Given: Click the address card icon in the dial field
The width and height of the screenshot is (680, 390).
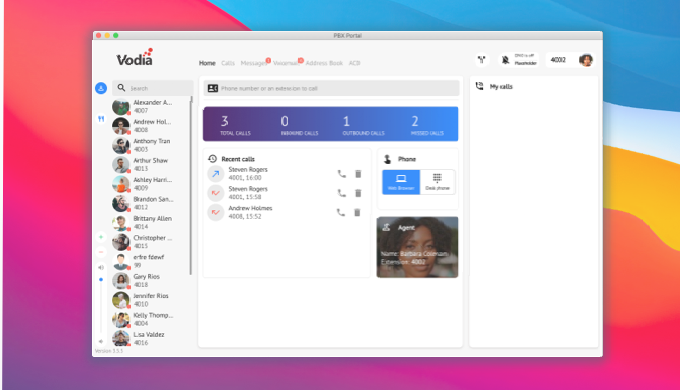Looking at the screenshot, I should (x=212, y=88).
